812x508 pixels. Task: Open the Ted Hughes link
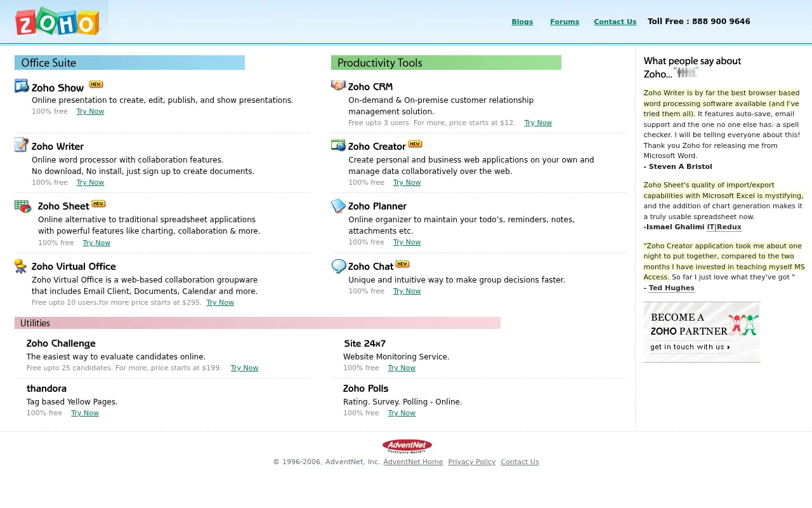671,288
